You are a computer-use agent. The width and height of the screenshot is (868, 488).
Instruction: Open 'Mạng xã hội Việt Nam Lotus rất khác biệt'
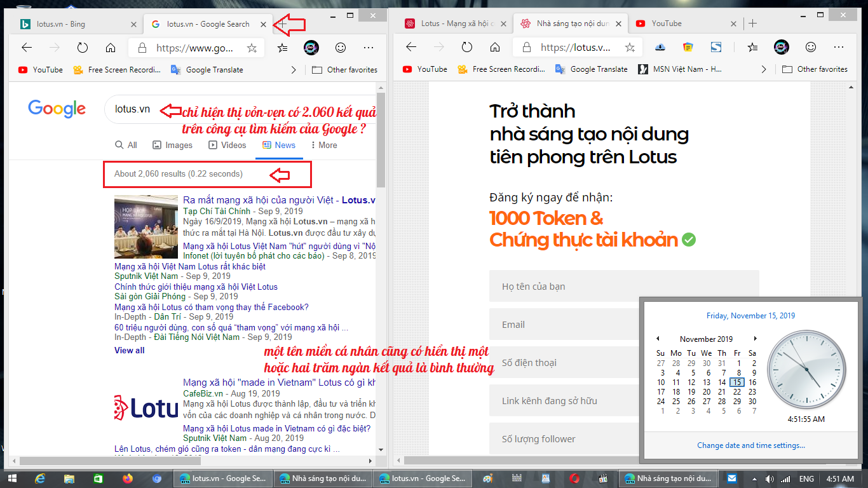190,267
